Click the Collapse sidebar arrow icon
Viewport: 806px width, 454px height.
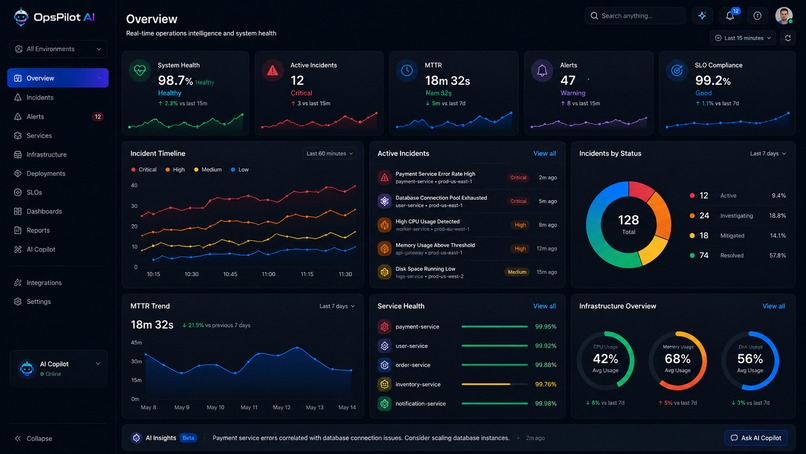coord(17,439)
